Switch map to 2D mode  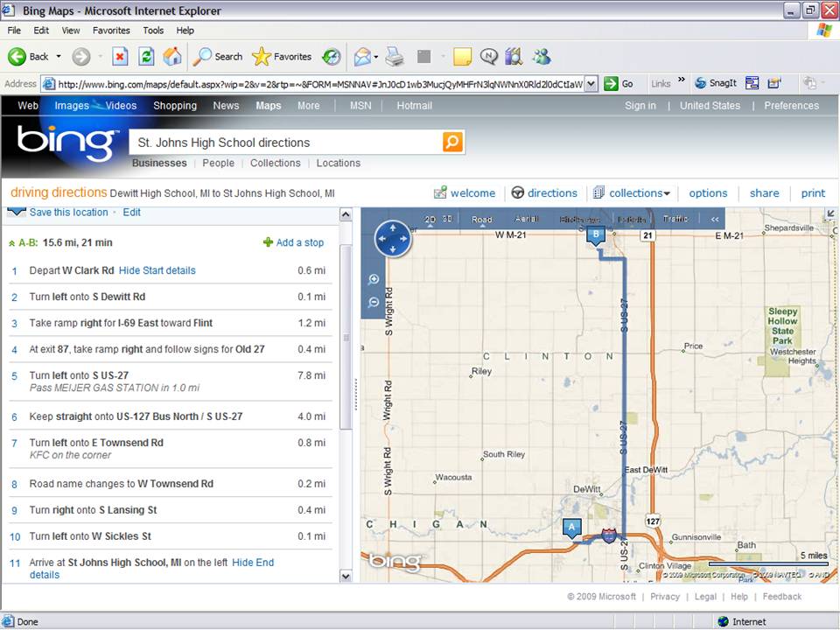click(x=430, y=219)
